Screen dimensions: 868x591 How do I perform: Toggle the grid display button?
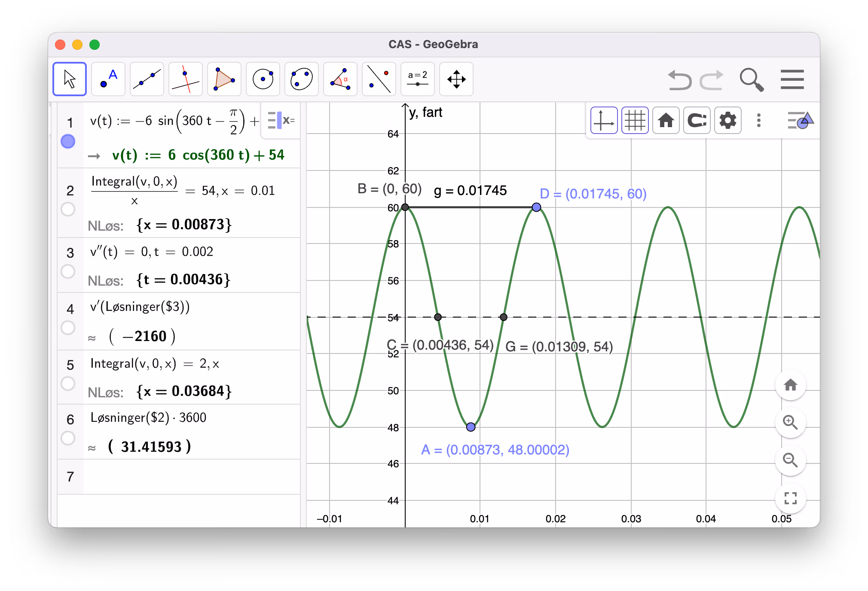[635, 120]
